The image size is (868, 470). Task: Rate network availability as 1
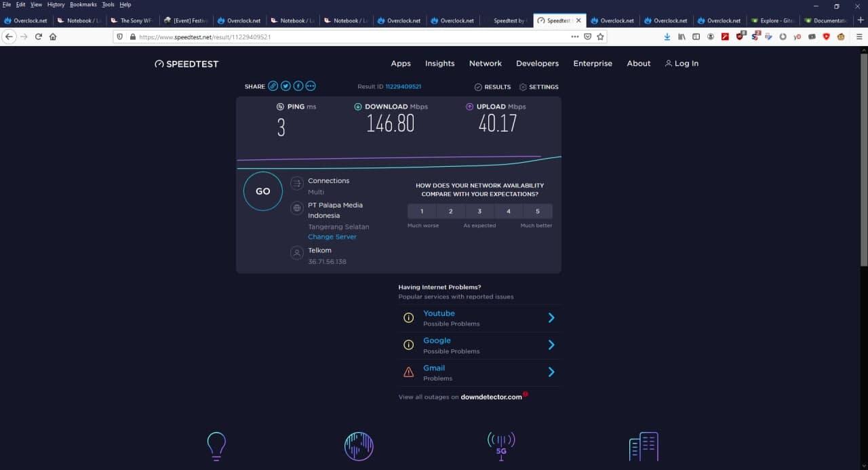pyautogui.click(x=422, y=211)
